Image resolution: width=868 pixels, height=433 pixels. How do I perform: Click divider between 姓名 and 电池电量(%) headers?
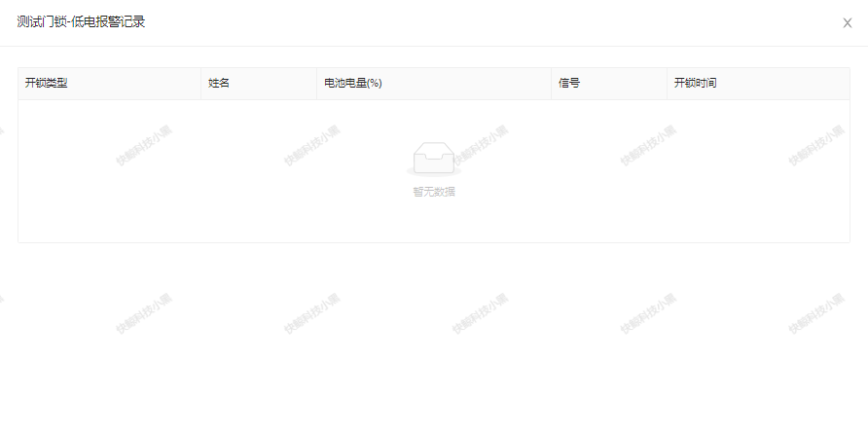[x=317, y=84]
